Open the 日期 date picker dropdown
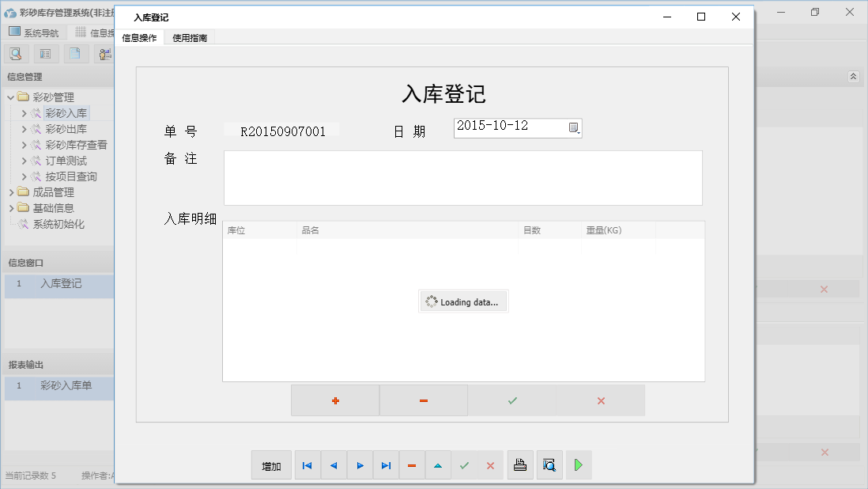 (576, 127)
